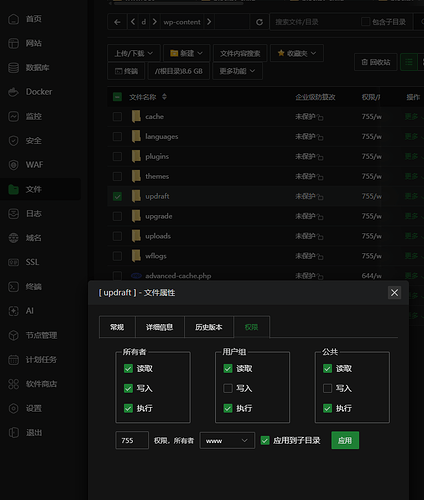Open the 网站 website icon in sidebar

click(13, 43)
